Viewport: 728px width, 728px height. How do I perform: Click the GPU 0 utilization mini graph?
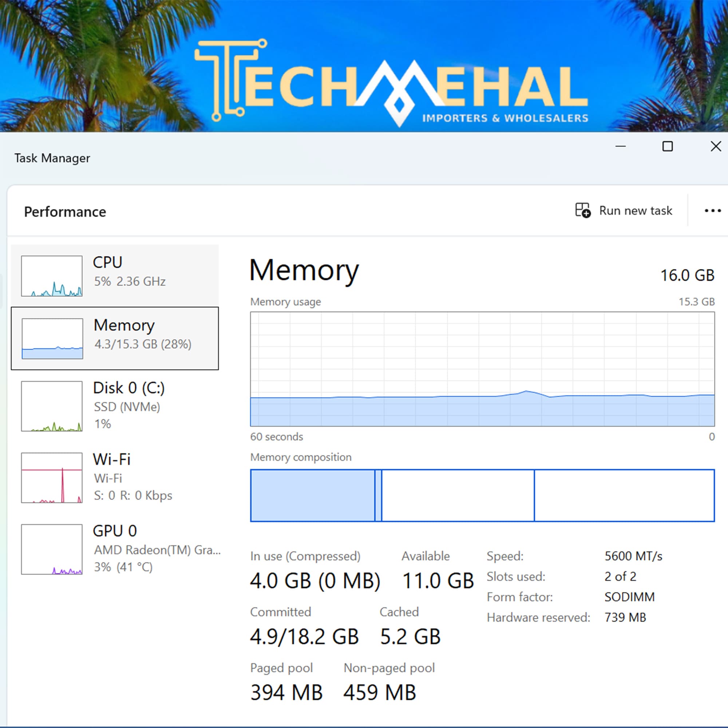coord(52,549)
